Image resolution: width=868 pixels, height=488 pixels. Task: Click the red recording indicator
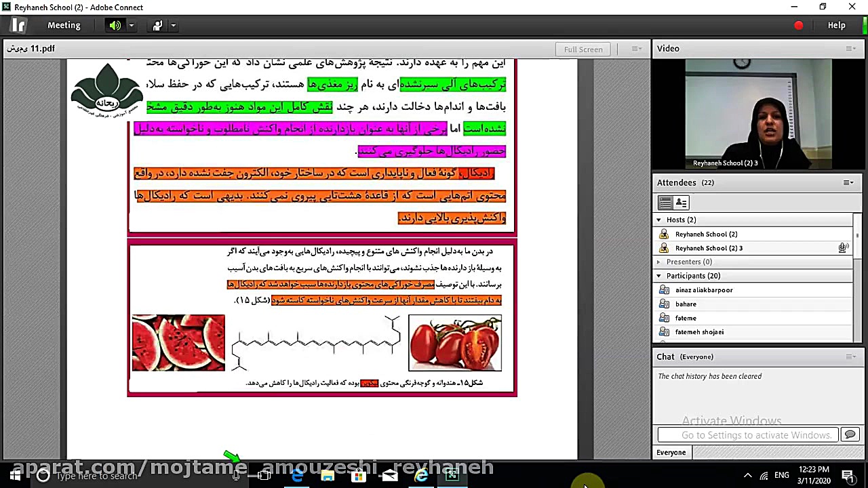[x=799, y=25]
